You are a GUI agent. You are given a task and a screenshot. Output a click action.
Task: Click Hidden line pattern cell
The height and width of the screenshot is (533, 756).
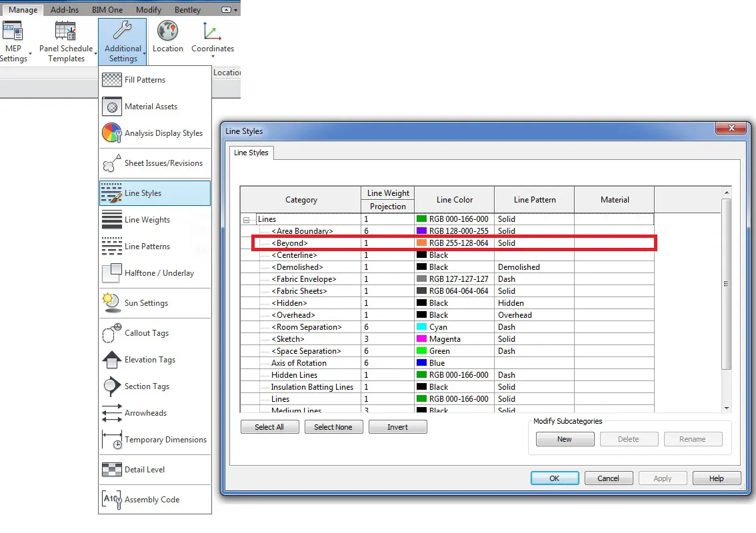click(x=534, y=303)
